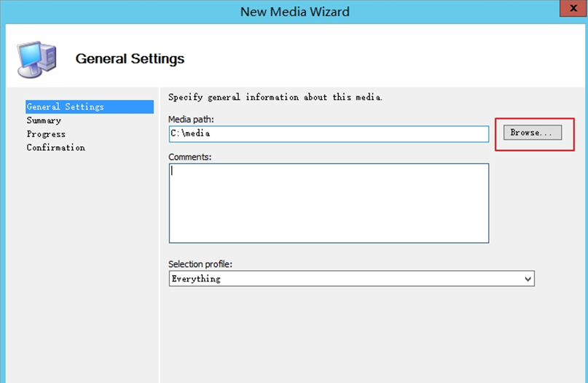Select Summary step in sidebar

[44, 120]
